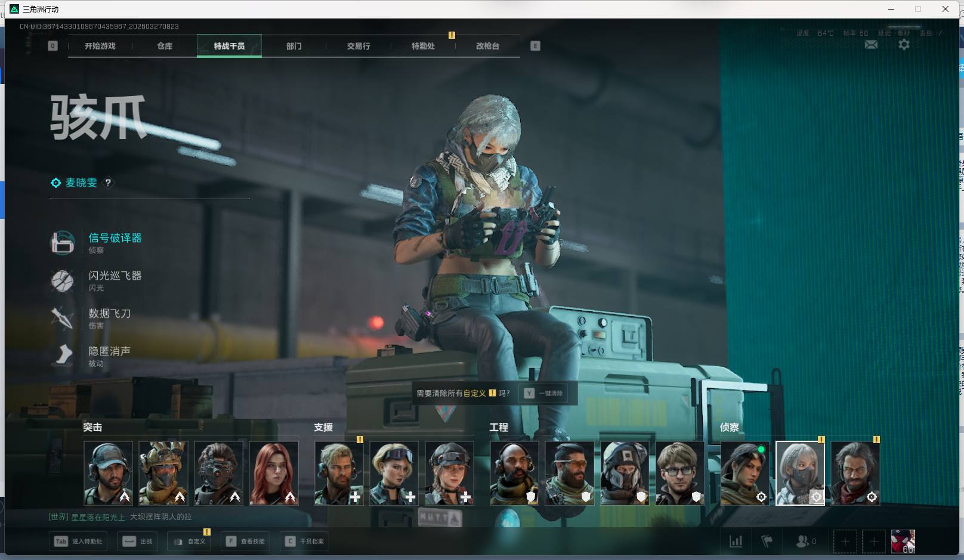Screen dimensions: 964x560
Task: Click the 查看技能 button
Action: 245,542
